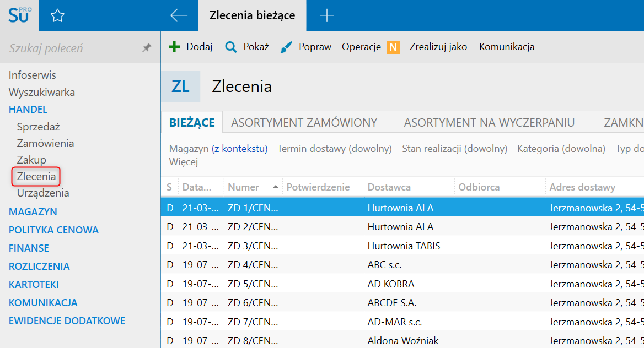Expand the POLITYKA CENOWA section
The height and width of the screenshot is (348, 644).
[x=54, y=230]
